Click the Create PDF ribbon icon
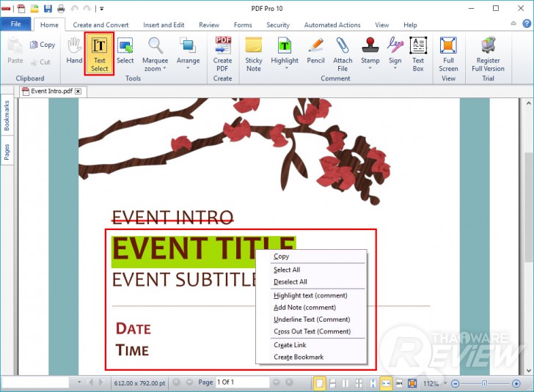Screen dimensions: 534x392 [222, 53]
